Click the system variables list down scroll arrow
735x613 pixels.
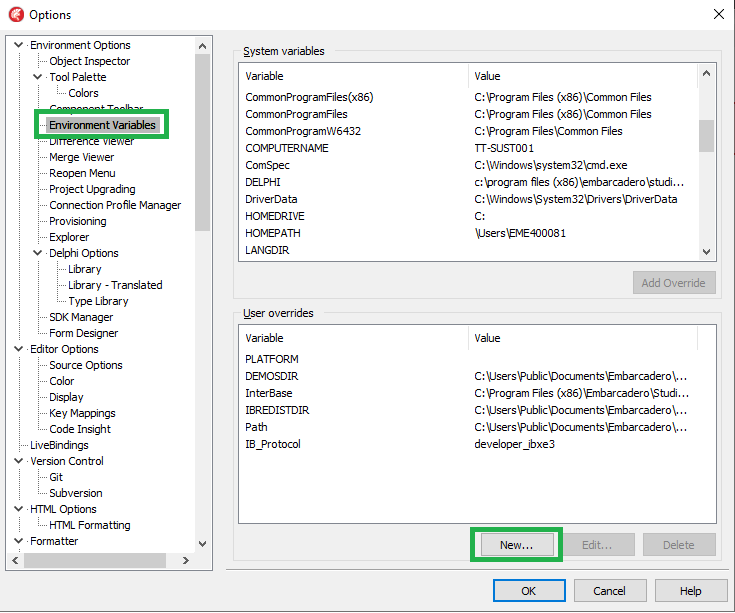(706, 252)
